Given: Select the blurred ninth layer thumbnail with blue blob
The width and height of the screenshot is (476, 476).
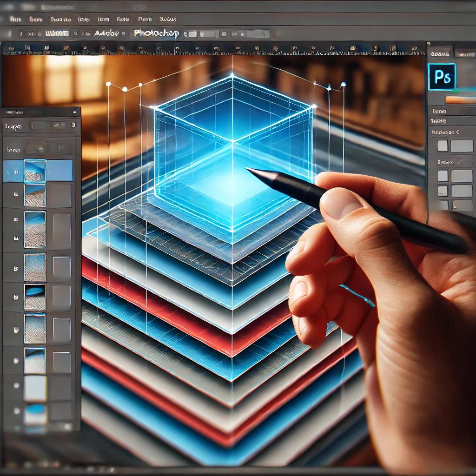Looking at the screenshot, I should [x=35, y=414].
